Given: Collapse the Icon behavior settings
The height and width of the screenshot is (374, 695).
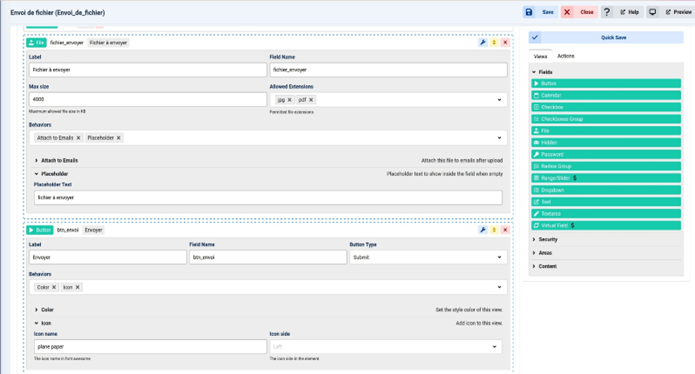Looking at the screenshot, I should [43, 323].
